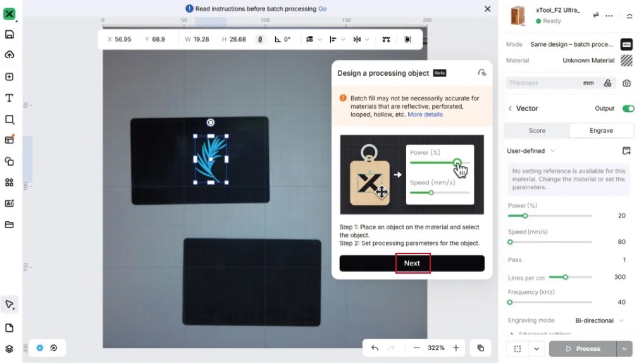
Task: Open the Layers panel icon
Action: coord(9,349)
